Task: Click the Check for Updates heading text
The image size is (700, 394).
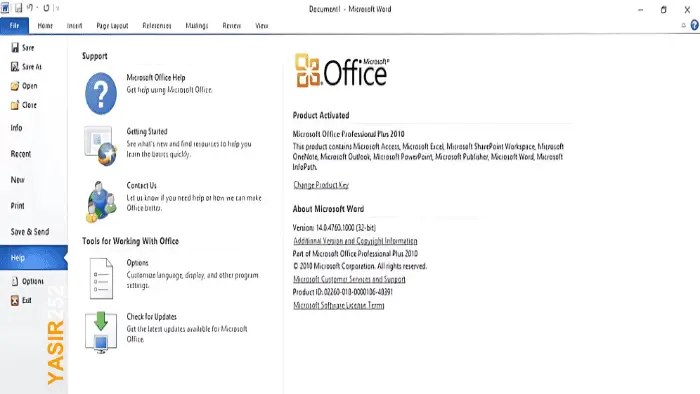Action: tap(152, 317)
